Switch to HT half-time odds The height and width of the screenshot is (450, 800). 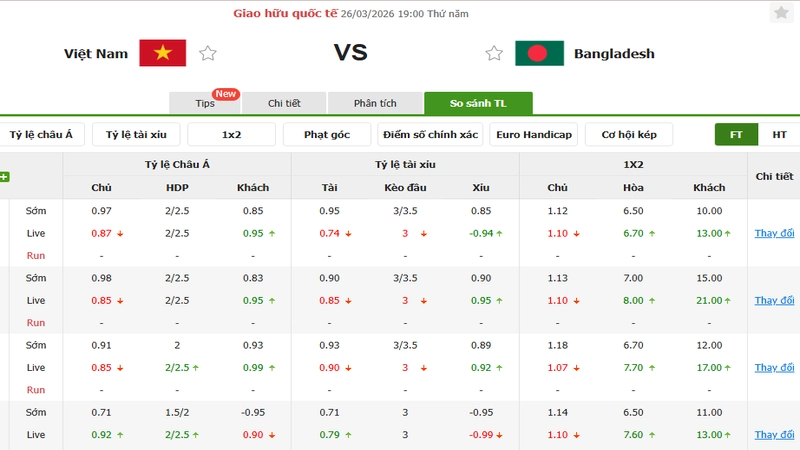coord(779,135)
